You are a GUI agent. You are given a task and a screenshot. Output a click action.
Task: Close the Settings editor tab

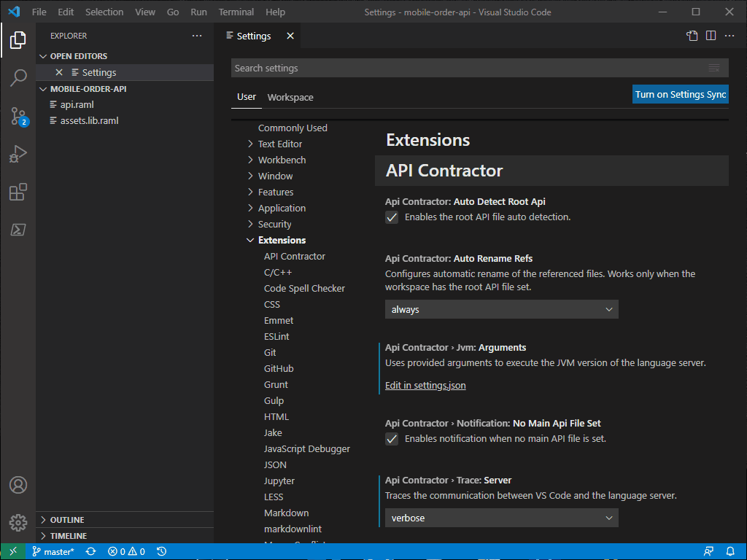(x=290, y=36)
